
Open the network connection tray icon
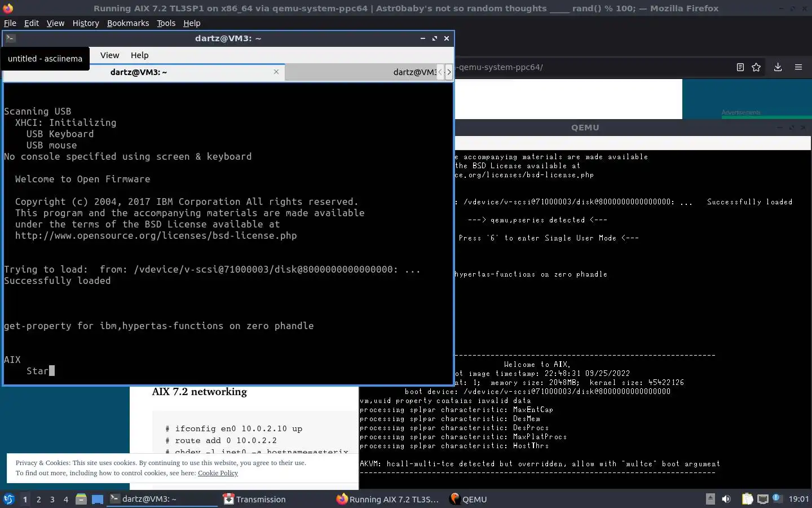click(x=762, y=499)
